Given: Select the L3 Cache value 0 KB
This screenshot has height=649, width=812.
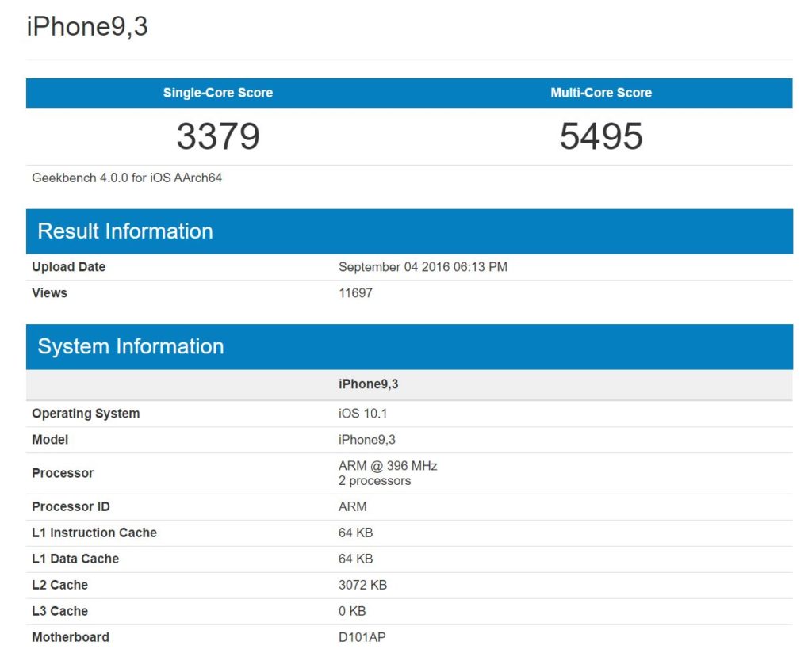Looking at the screenshot, I should [x=352, y=611].
